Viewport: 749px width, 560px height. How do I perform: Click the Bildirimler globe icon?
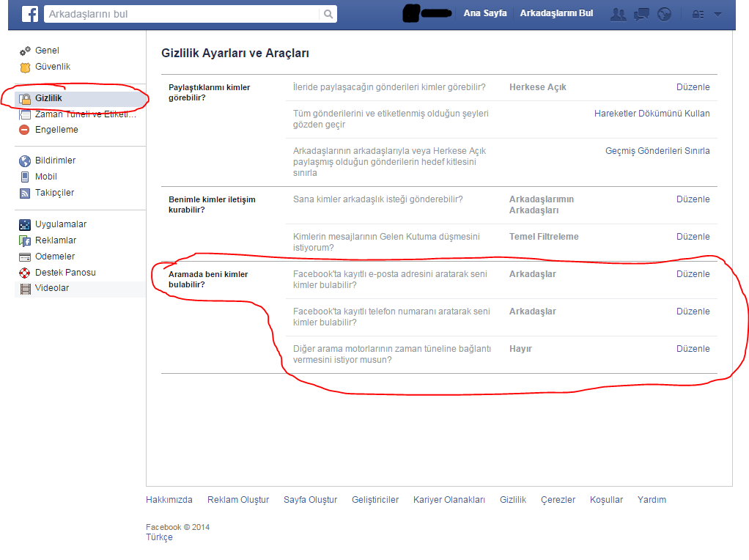[x=25, y=161]
